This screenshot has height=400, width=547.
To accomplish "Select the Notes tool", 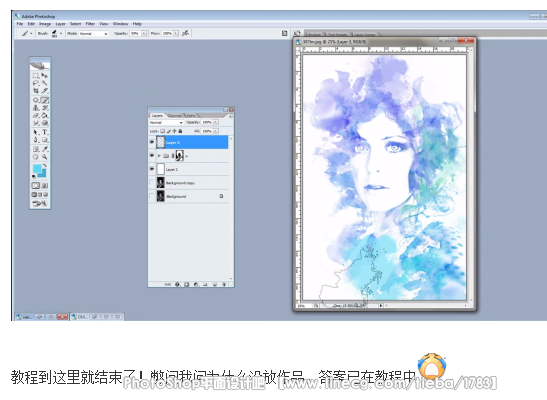I will point(36,149).
